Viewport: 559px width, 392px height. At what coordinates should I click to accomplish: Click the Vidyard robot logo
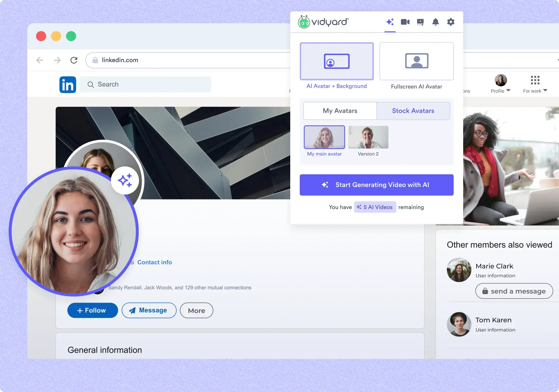304,22
